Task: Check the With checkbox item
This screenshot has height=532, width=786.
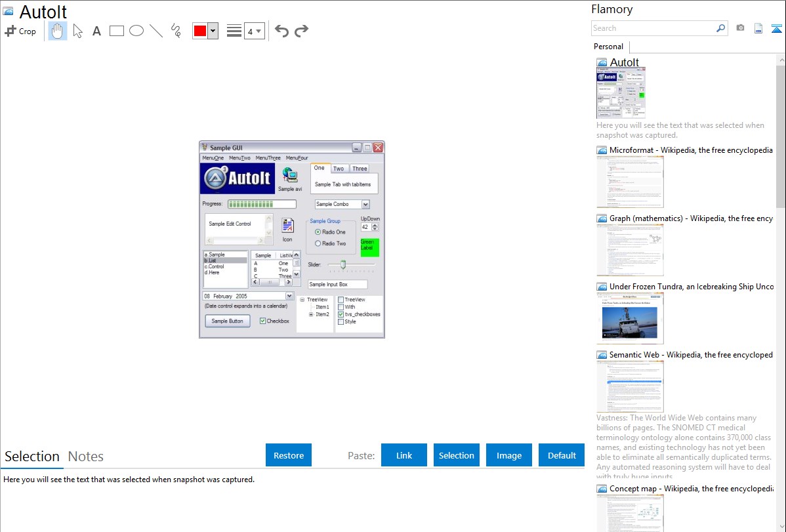Action: coord(341,307)
